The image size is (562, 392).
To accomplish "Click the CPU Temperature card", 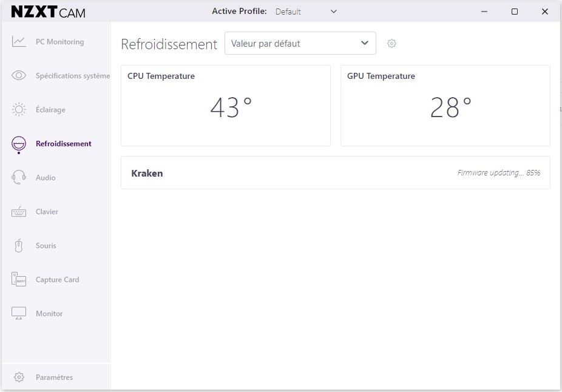I will [225, 106].
